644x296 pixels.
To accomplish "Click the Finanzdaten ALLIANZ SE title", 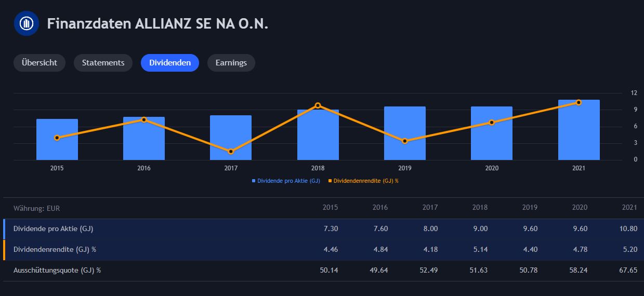I will (157, 24).
